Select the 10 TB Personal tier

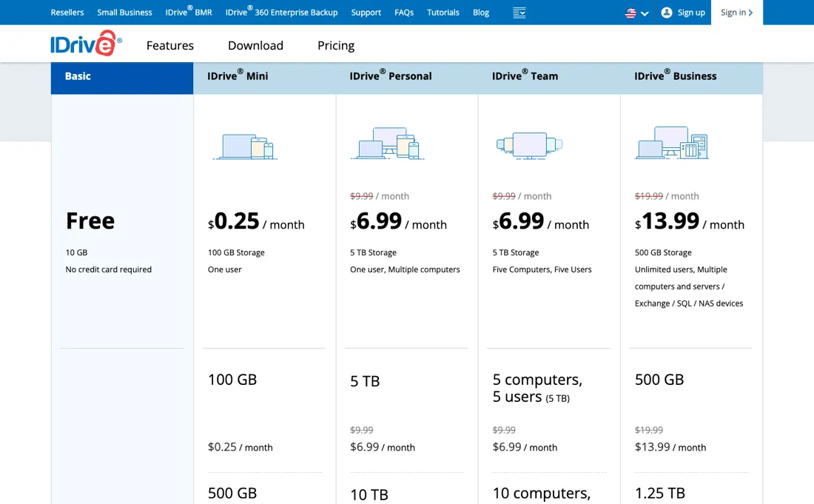click(369, 494)
